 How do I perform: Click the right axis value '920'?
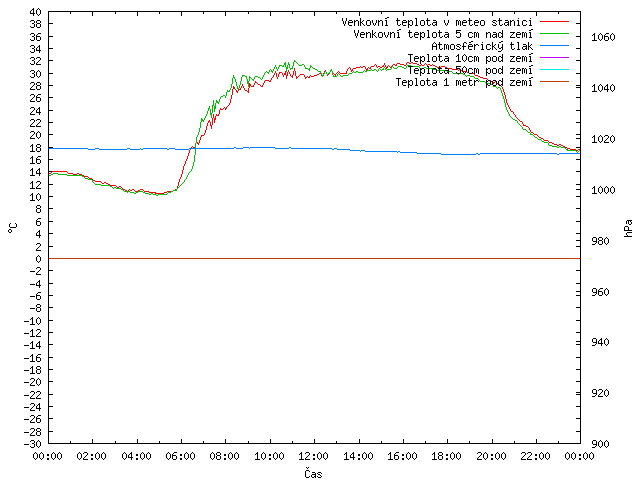[600, 393]
